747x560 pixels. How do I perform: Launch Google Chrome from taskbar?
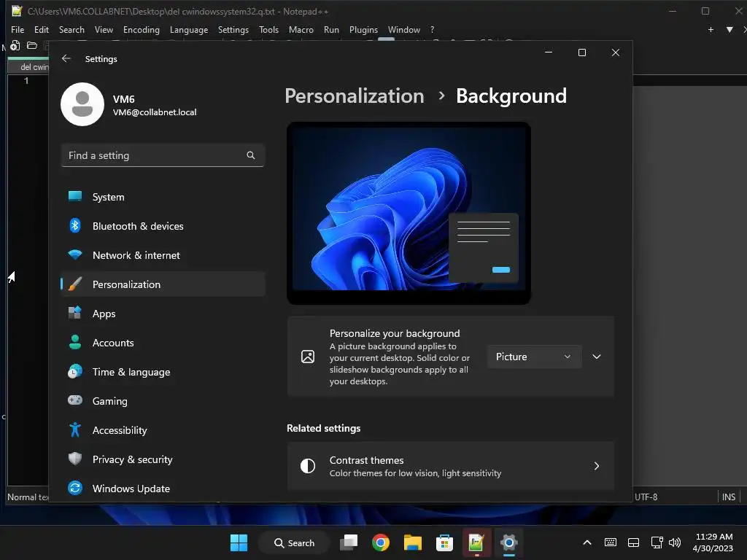point(381,542)
